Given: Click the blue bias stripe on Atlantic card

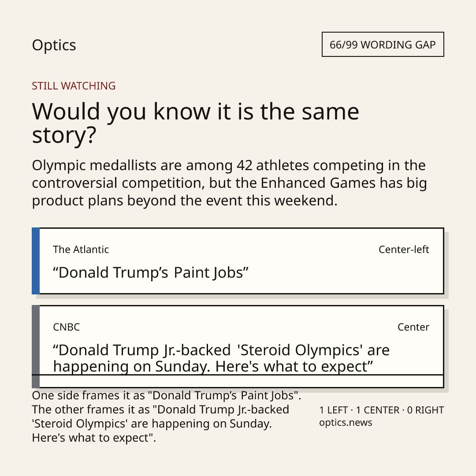Looking at the screenshot, I should tap(36, 261).
